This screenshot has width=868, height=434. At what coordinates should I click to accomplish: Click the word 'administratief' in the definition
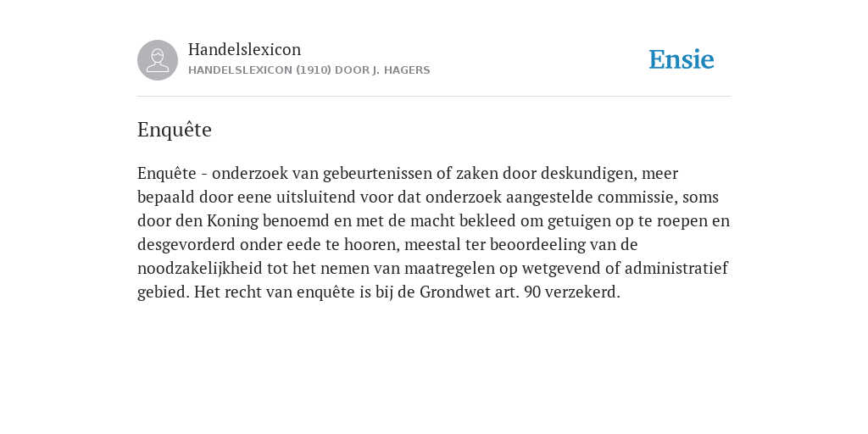pos(676,269)
